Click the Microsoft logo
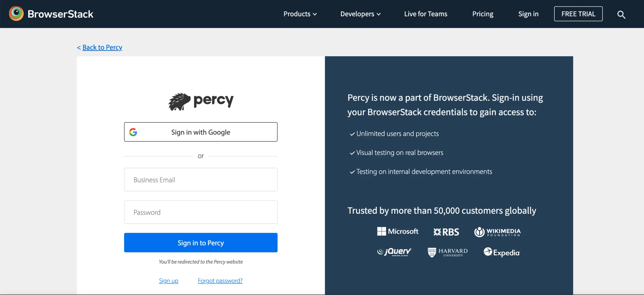 pos(398,231)
